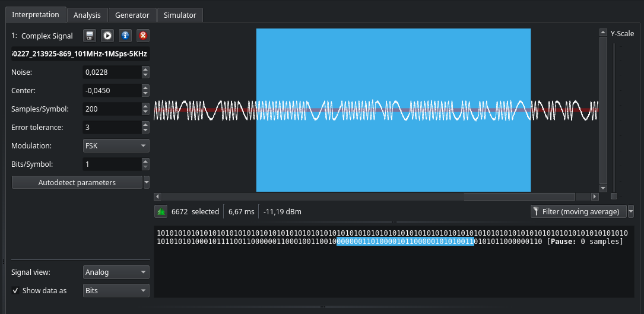Open the Generator tab
The image size is (644, 314).
click(132, 15)
